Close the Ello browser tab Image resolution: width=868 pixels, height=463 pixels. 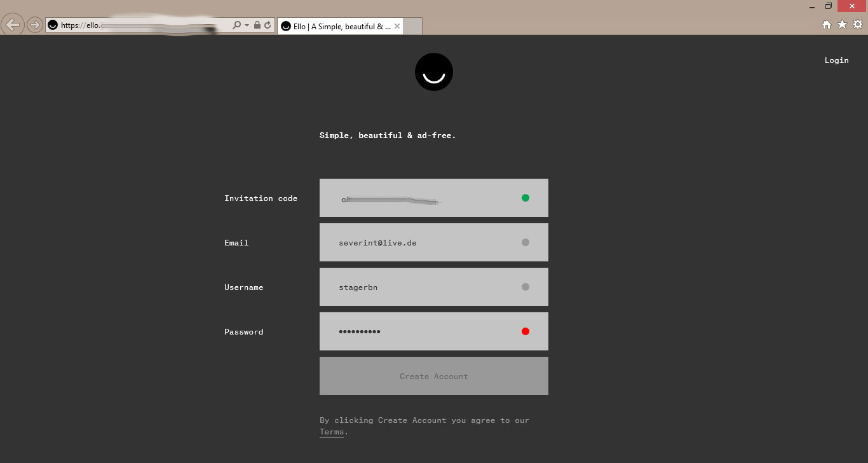pos(397,26)
